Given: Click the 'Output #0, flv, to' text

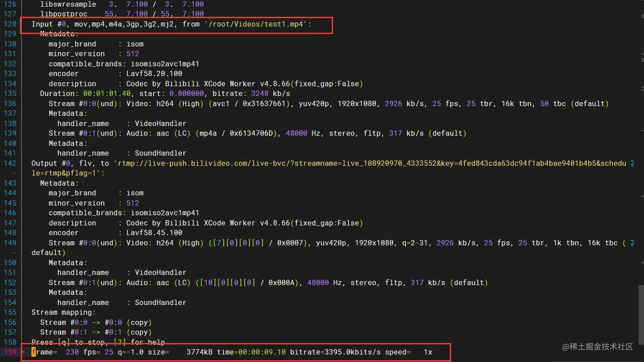Looking at the screenshot, I should click(70, 163).
